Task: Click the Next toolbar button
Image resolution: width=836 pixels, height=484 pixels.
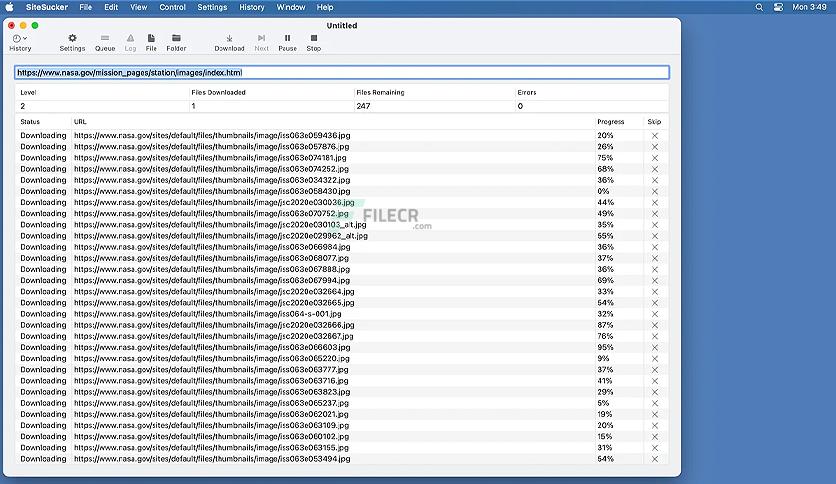Action: pos(261,43)
